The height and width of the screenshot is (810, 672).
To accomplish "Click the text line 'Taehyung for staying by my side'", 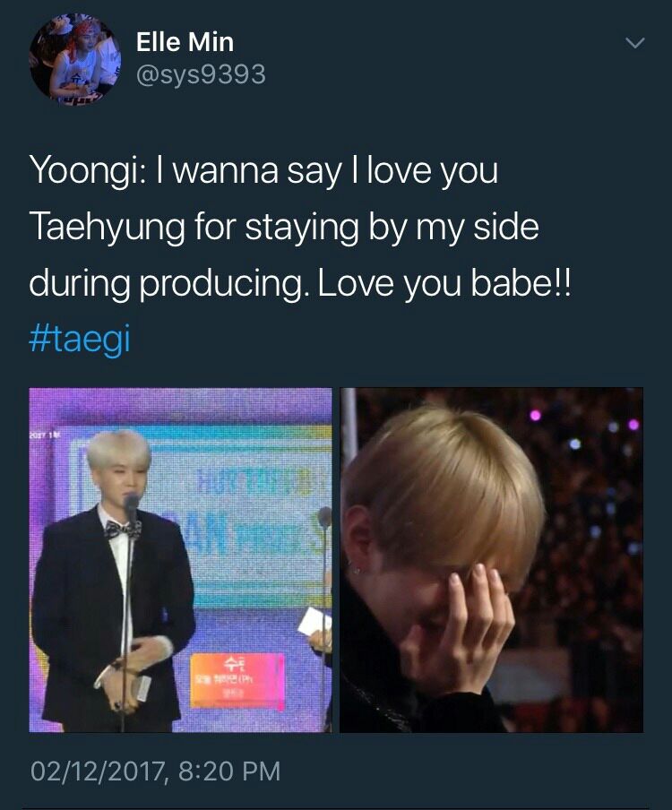I will coord(284,228).
